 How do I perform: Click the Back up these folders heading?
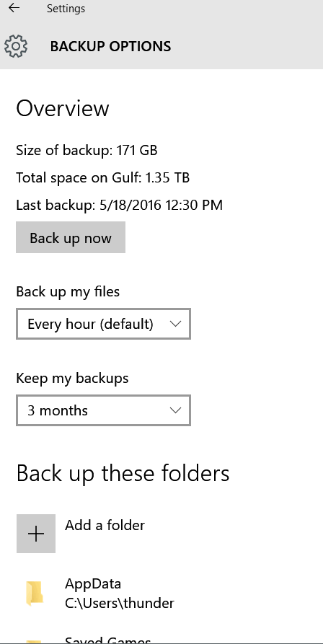(123, 473)
